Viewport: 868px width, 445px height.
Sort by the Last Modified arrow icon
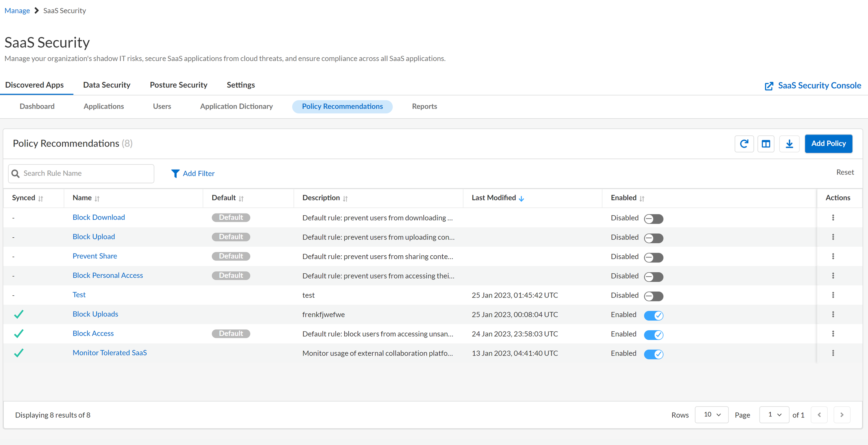click(521, 198)
